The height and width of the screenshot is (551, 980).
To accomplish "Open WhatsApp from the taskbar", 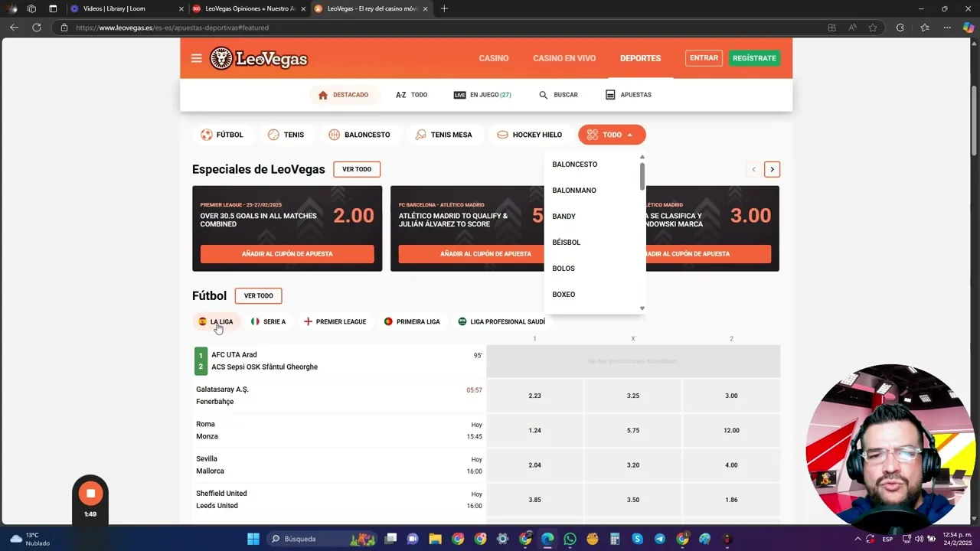I will (x=570, y=539).
